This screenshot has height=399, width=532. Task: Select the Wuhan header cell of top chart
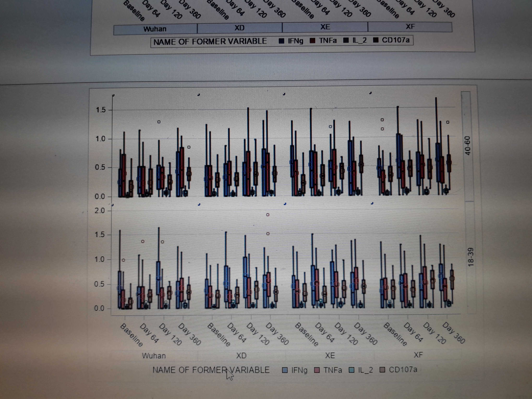(x=155, y=29)
